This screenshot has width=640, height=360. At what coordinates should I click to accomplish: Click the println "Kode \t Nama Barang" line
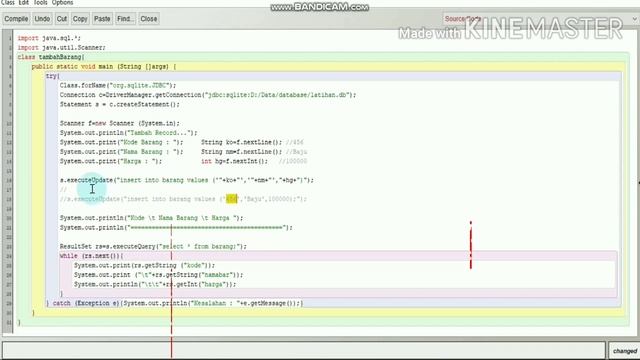tap(151, 218)
